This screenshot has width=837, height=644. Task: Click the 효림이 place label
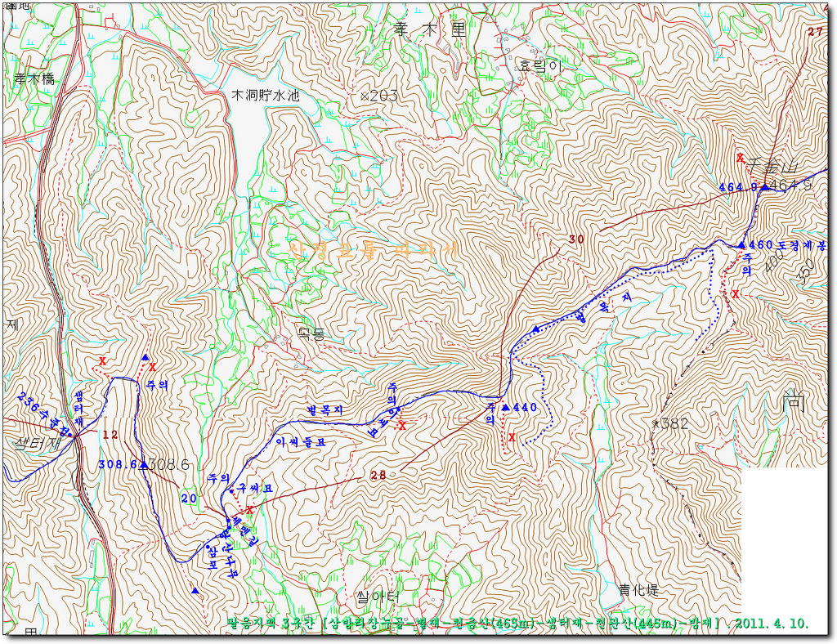540,65
